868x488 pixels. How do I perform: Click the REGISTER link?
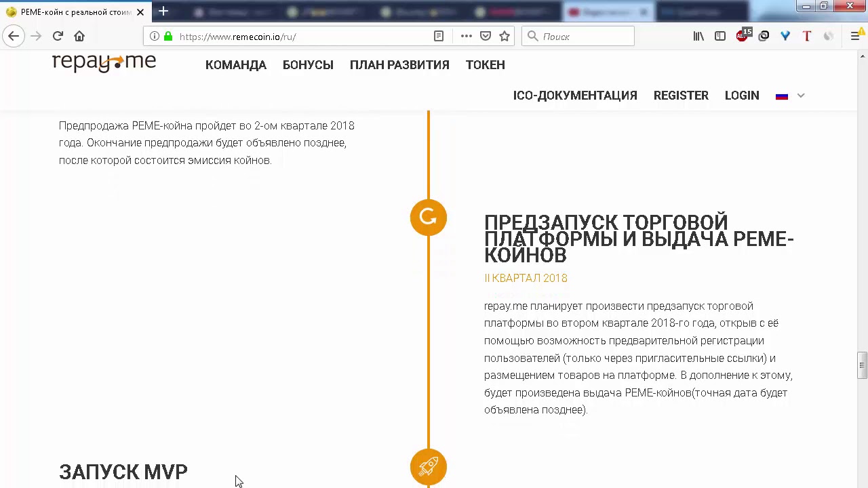(x=681, y=96)
